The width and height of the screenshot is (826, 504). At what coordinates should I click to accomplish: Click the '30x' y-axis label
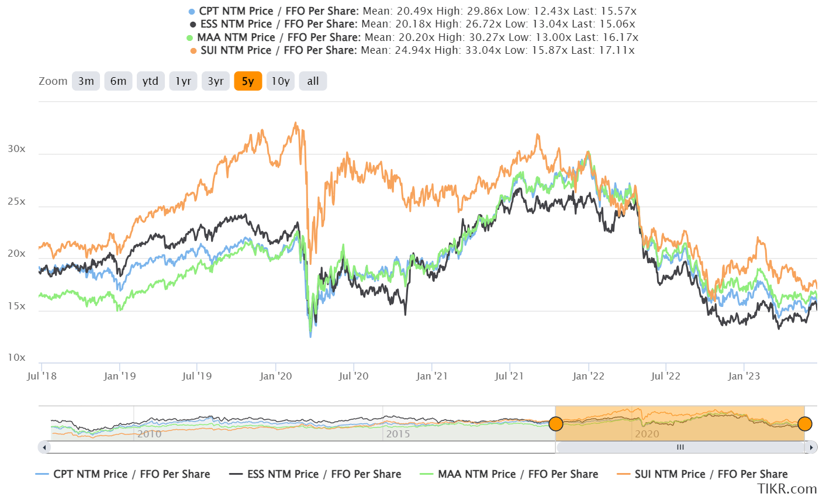point(16,149)
